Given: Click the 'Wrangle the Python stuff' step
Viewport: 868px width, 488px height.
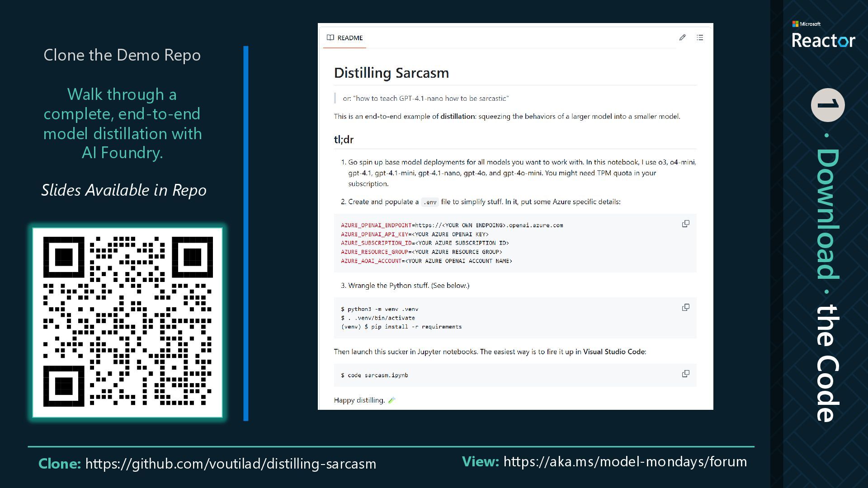Looking at the screenshot, I should [405, 286].
